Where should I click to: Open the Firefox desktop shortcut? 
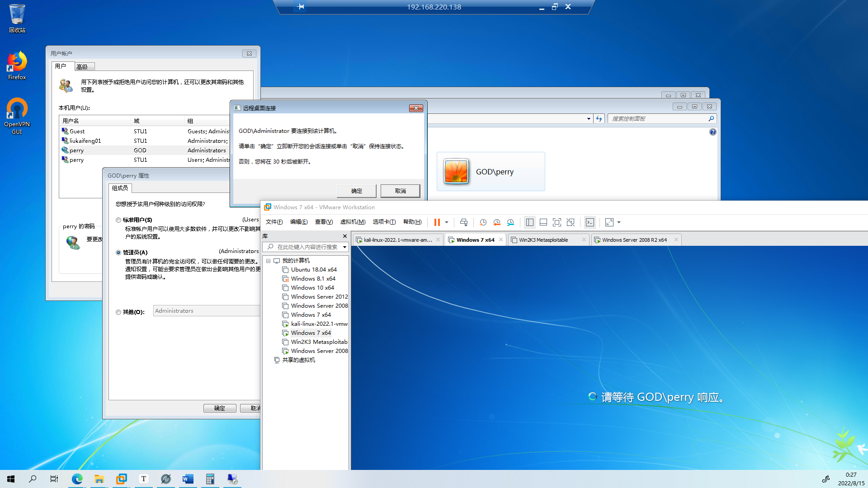tap(17, 66)
